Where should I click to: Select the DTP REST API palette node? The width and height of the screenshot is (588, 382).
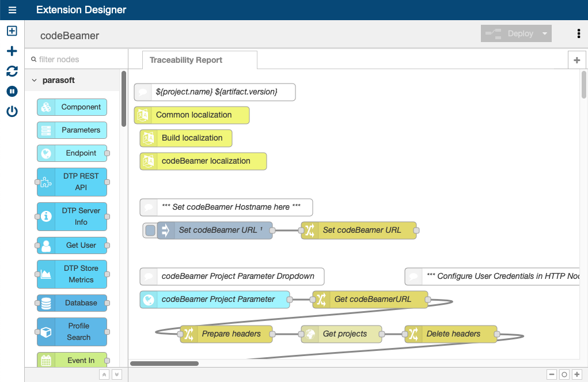[x=72, y=182]
